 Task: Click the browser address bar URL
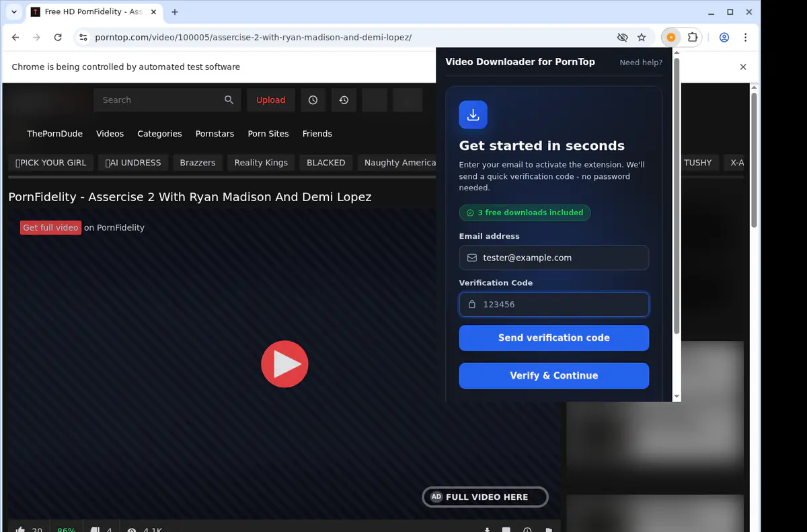tap(254, 38)
